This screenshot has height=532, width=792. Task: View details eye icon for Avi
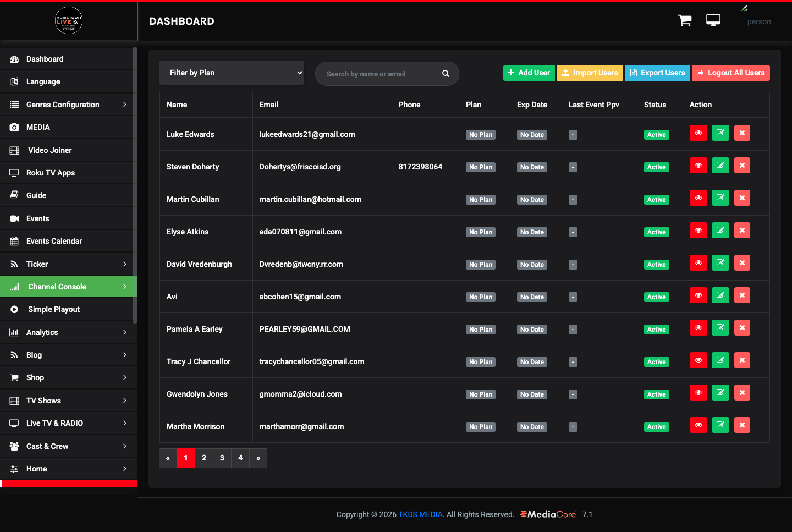pyautogui.click(x=698, y=295)
